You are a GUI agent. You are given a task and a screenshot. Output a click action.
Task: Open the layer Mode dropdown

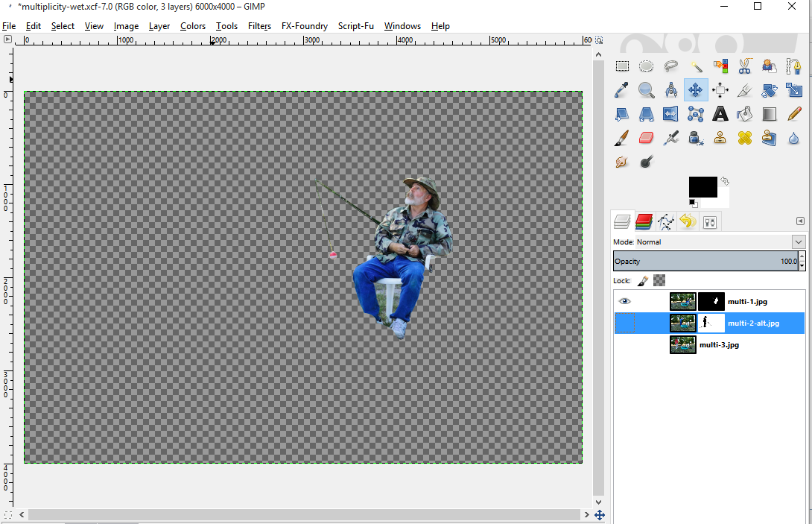point(799,242)
